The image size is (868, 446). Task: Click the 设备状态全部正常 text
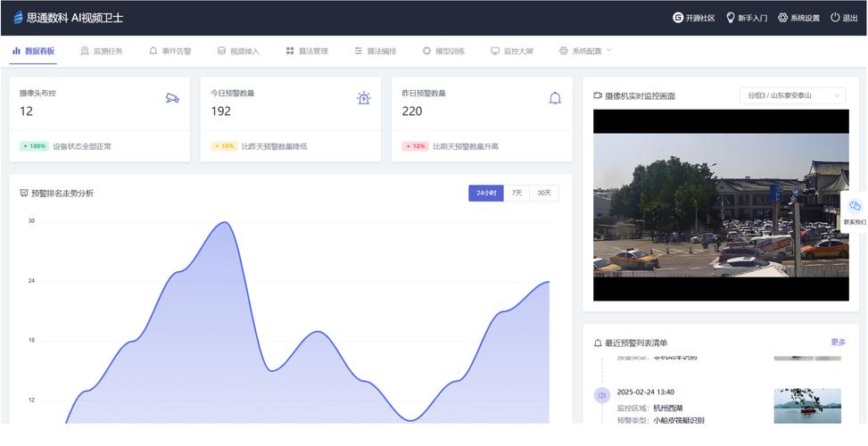pyautogui.click(x=82, y=146)
